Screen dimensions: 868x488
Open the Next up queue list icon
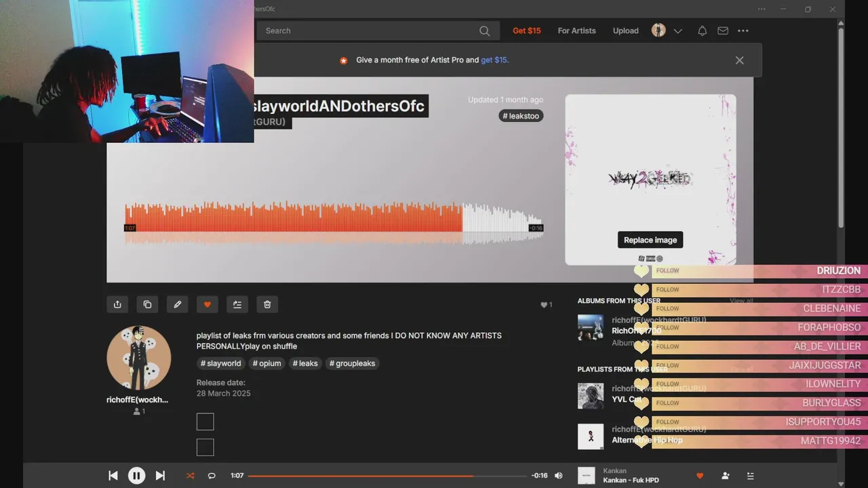tap(750, 476)
